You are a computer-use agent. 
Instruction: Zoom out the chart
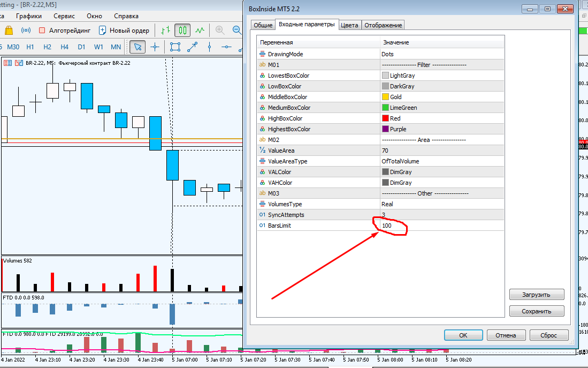[x=237, y=31]
